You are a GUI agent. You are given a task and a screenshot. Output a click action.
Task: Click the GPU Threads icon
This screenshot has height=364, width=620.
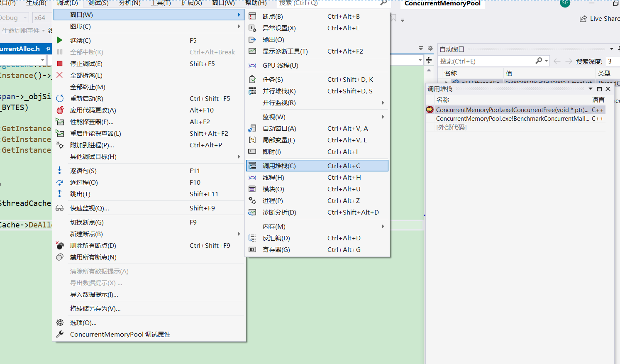click(252, 65)
